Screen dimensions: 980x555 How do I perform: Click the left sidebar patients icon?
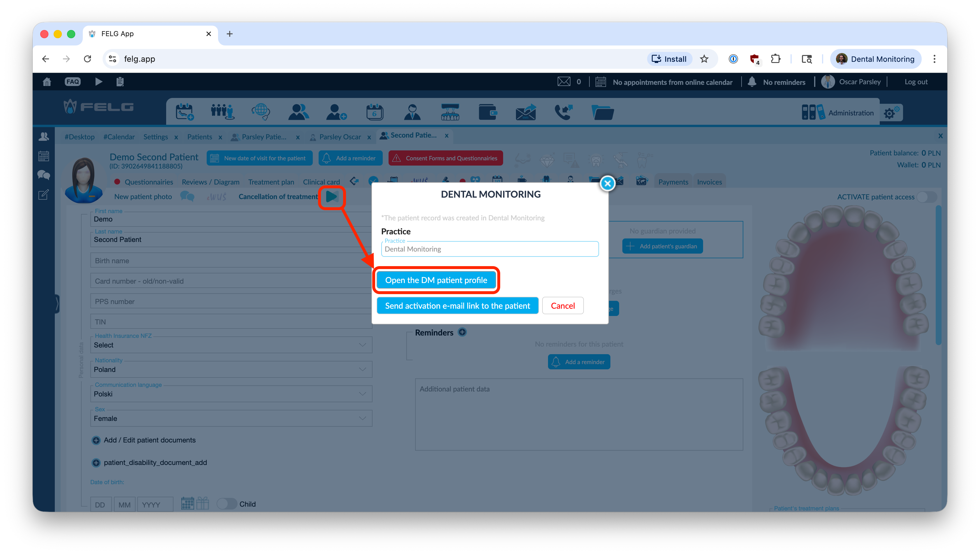pyautogui.click(x=43, y=136)
